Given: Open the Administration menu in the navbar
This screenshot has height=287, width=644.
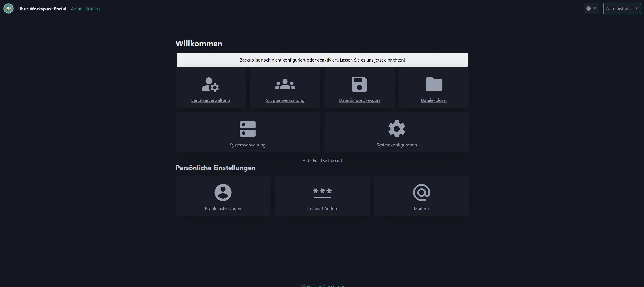Looking at the screenshot, I should pos(85,9).
